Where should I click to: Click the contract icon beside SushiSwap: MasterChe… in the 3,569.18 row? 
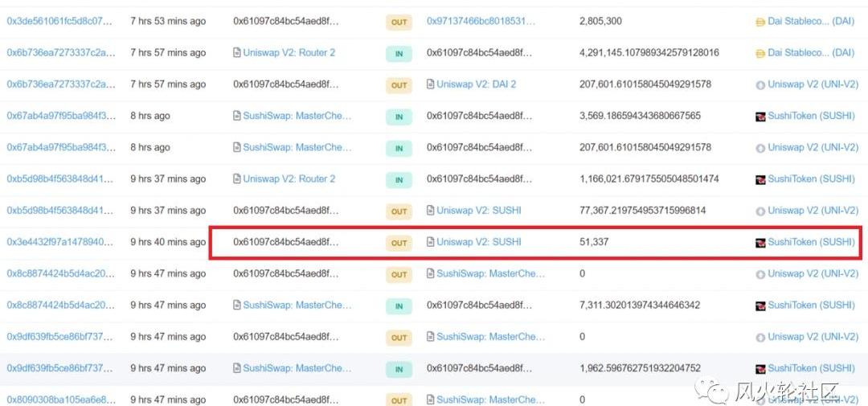[237, 117]
